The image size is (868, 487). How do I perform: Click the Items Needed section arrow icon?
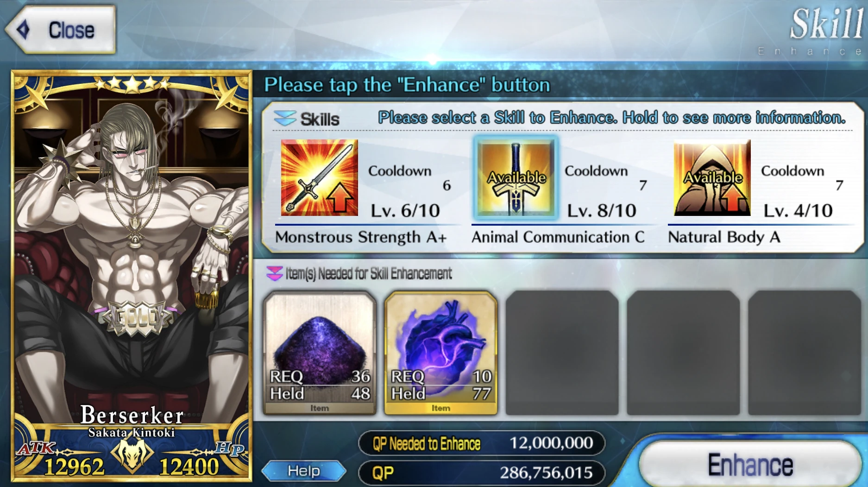[274, 273]
